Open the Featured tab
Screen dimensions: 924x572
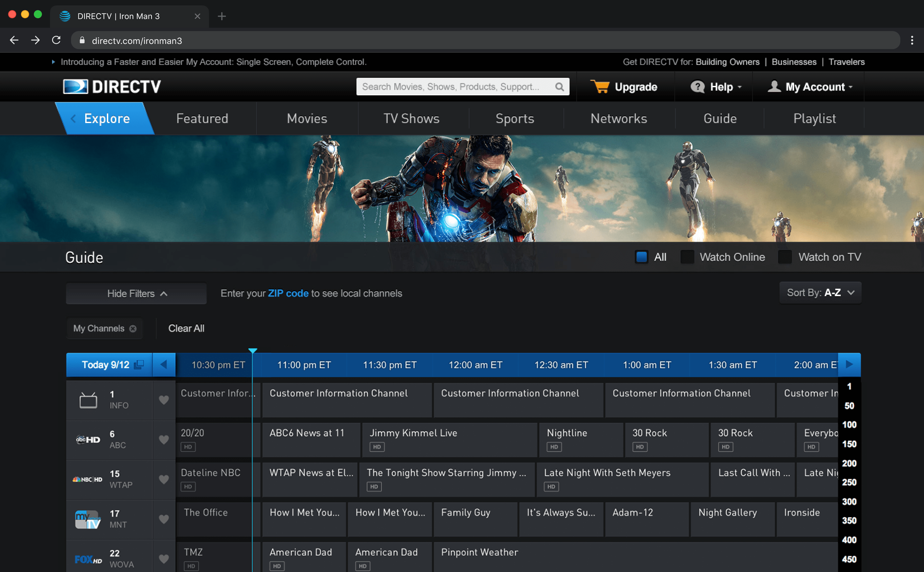point(203,118)
